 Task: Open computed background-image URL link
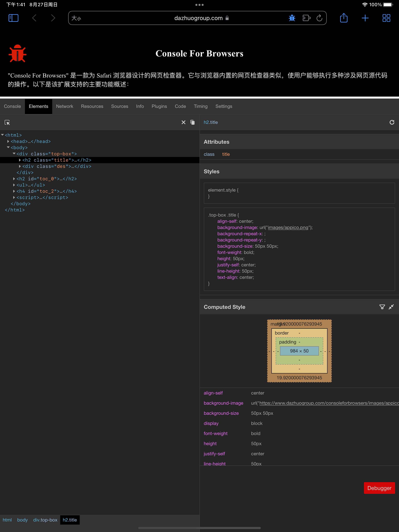[x=329, y=403]
